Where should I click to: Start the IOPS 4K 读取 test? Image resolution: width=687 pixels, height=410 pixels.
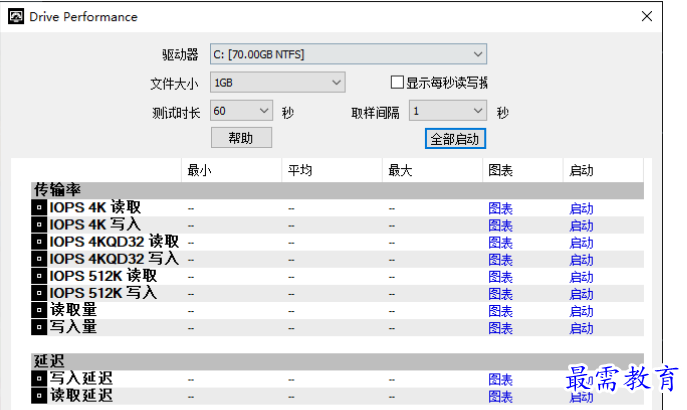pos(581,209)
